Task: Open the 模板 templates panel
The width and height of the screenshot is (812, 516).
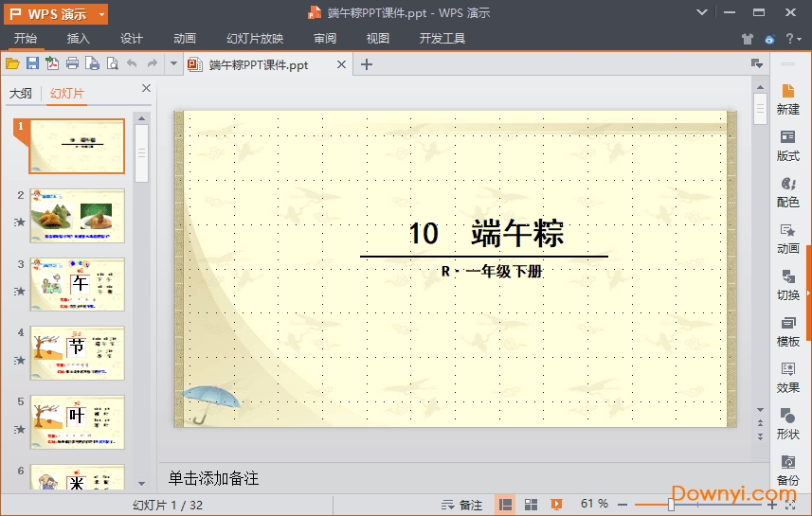Action: tap(787, 331)
